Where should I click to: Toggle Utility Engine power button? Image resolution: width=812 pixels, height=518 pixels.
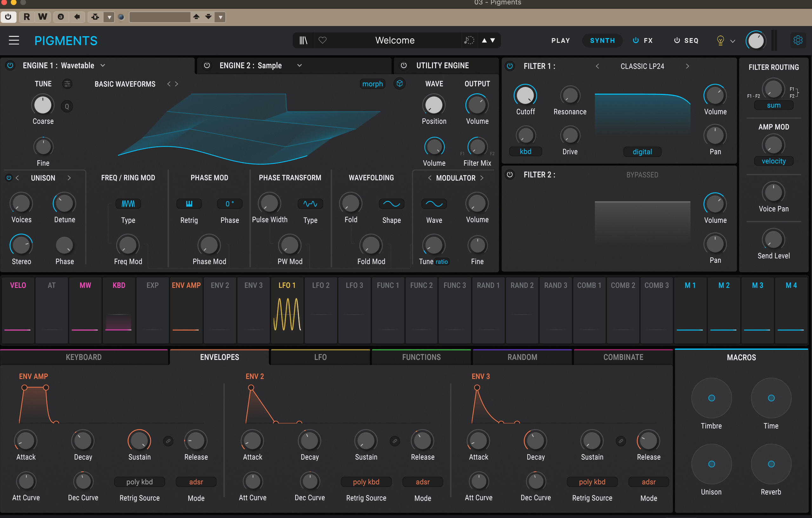click(x=404, y=65)
